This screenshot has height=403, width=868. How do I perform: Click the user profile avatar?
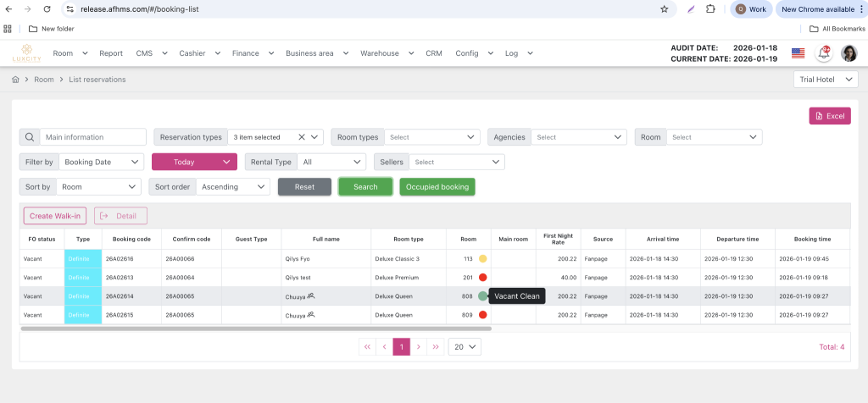tap(849, 53)
